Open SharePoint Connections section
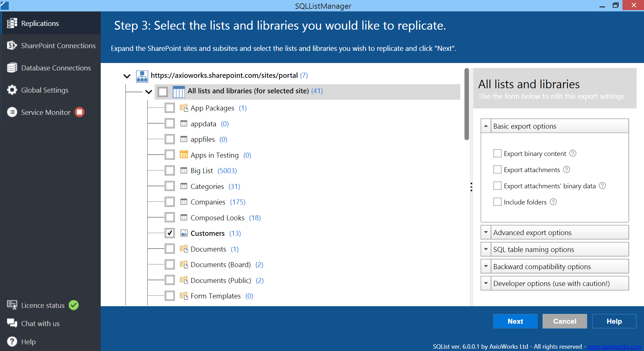 (x=51, y=45)
